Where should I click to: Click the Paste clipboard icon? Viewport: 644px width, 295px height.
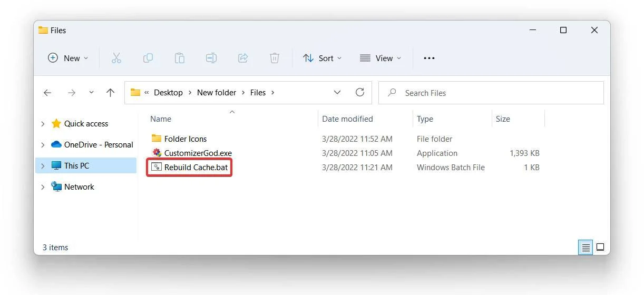click(180, 58)
